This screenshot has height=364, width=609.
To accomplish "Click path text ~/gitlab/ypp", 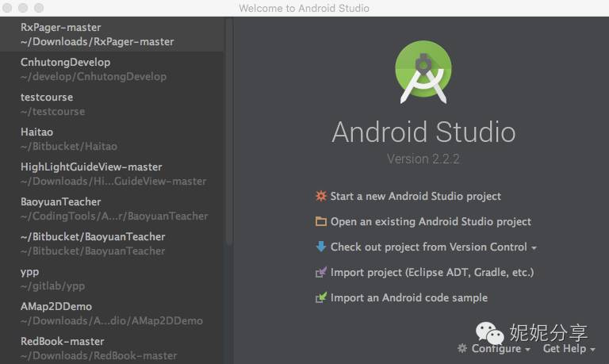I will point(53,286).
